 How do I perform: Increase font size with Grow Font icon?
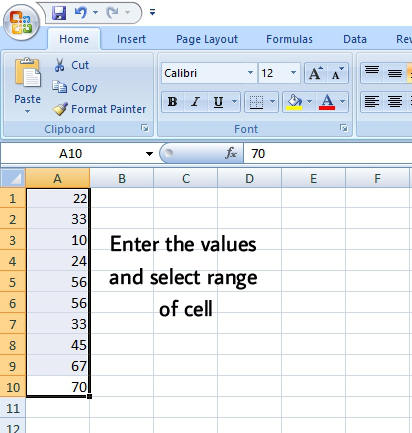tap(315, 73)
